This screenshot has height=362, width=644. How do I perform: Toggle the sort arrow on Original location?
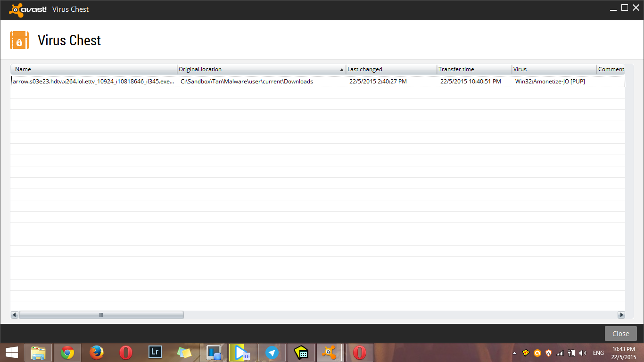(342, 70)
